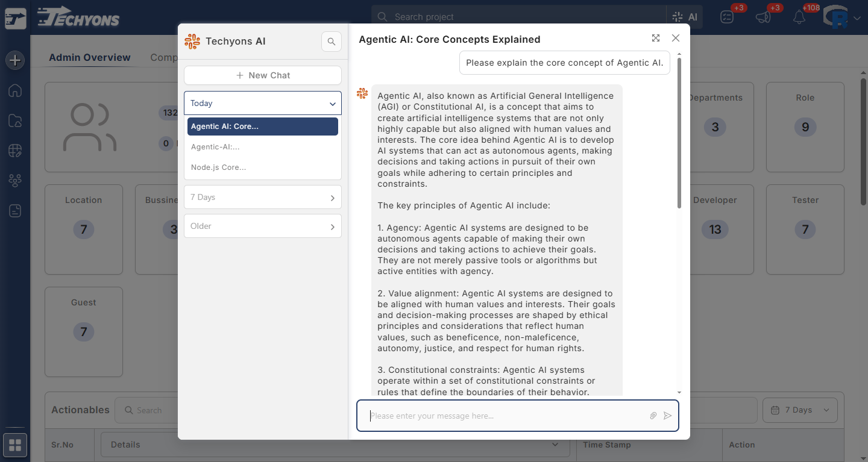
Task: Expand the chat window to fullscreen
Action: tap(656, 38)
